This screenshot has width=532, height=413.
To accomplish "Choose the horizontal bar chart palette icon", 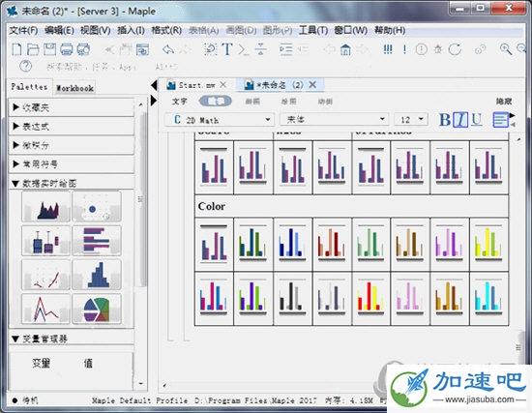I will pyautogui.click(x=97, y=241).
